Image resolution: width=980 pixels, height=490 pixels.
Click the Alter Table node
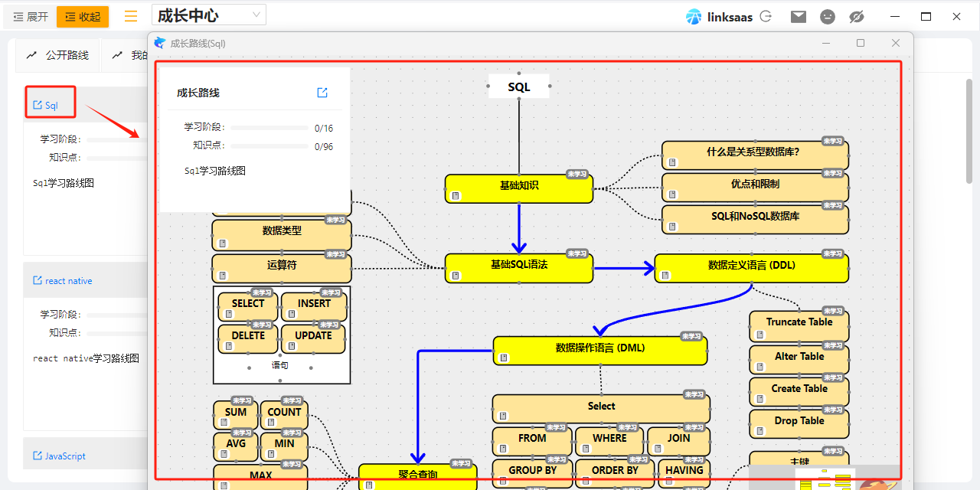tap(799, 360)
